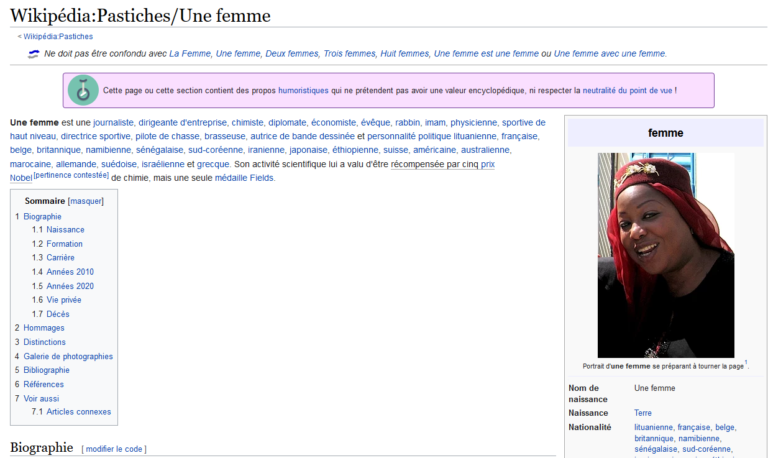Open 'Trois femmes' link in hatnote
The height and width of the screenshot is (458, 768).
click(349, 53)
